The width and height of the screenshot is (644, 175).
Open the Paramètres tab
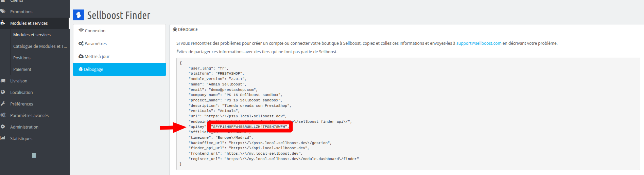tap(119, 43)
